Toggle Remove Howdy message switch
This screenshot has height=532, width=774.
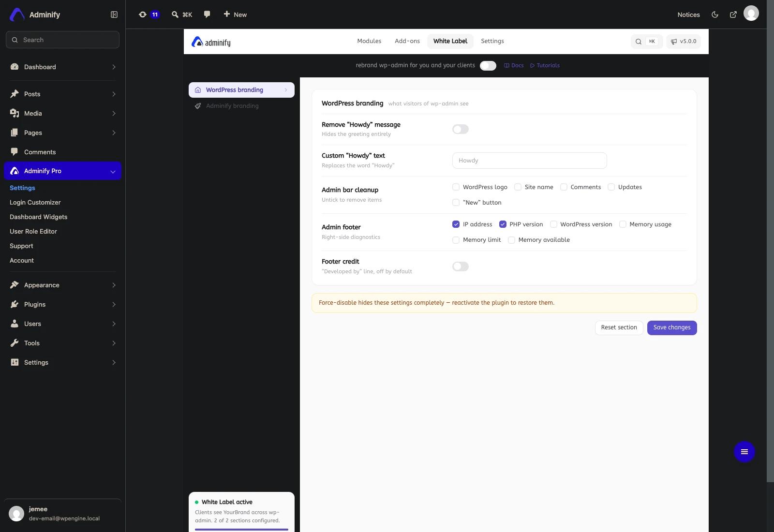461,129
